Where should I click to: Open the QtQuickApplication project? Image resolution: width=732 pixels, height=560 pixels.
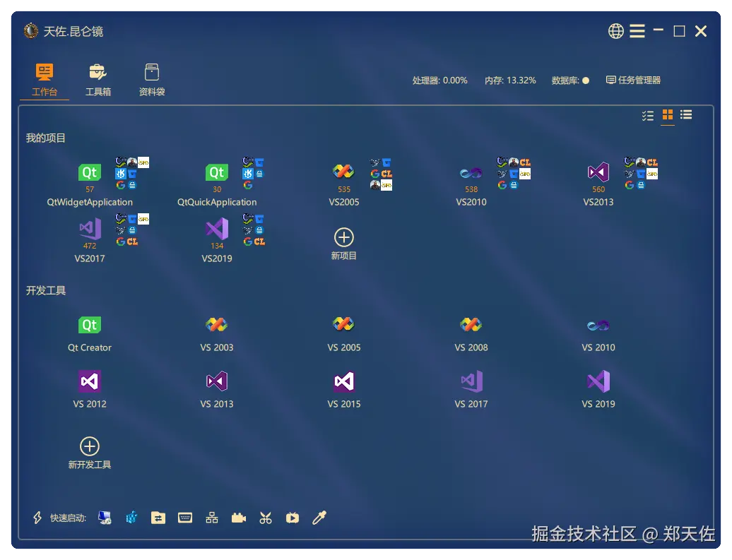tap(217, 184)
